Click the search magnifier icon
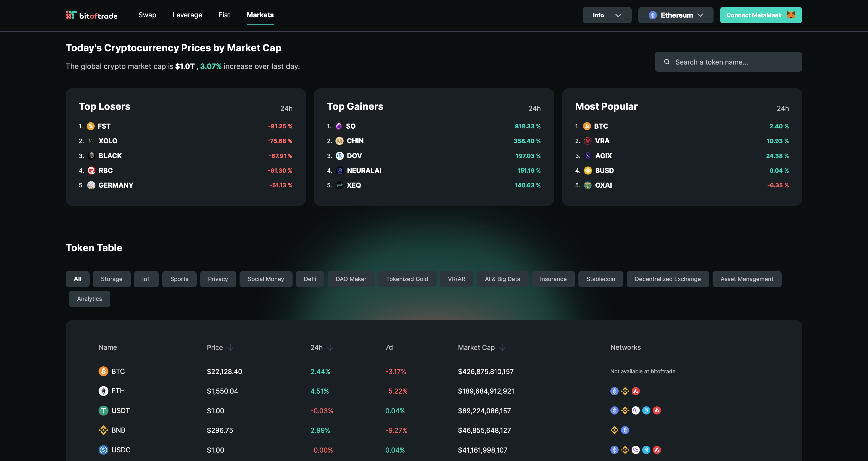 [x=667, y=62]
